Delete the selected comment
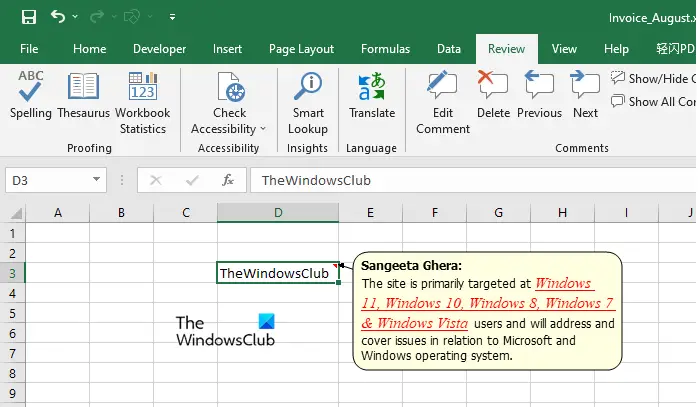 point(493,95)
